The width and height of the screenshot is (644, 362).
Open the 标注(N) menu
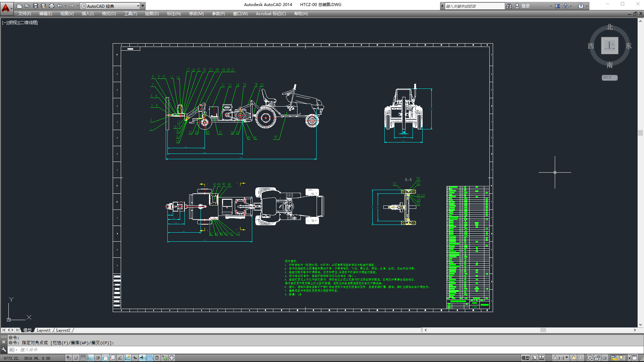174,14
